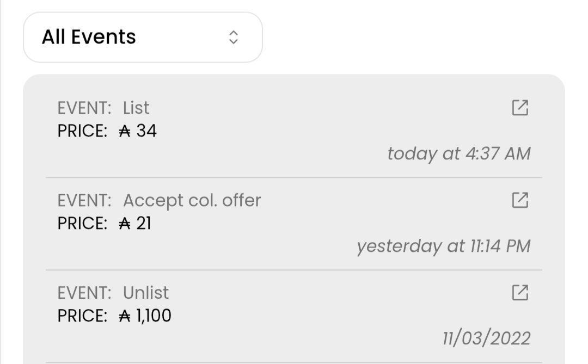The image size is (588, 364).
Task: Click the All Events text label
Action: 89,37
